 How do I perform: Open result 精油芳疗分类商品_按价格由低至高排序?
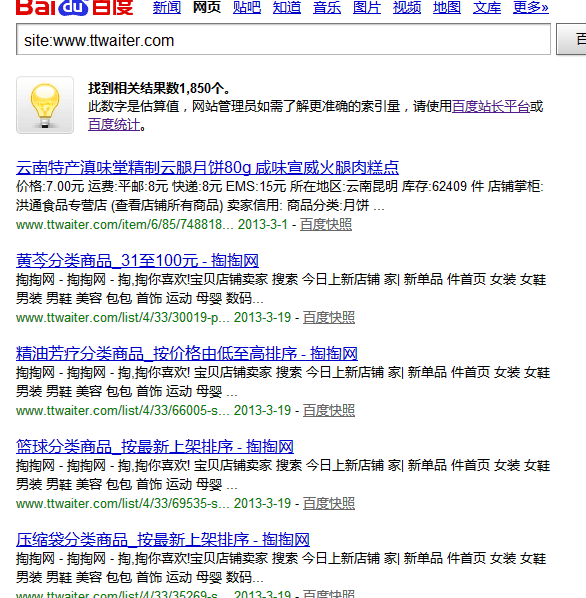click(187, 354)
